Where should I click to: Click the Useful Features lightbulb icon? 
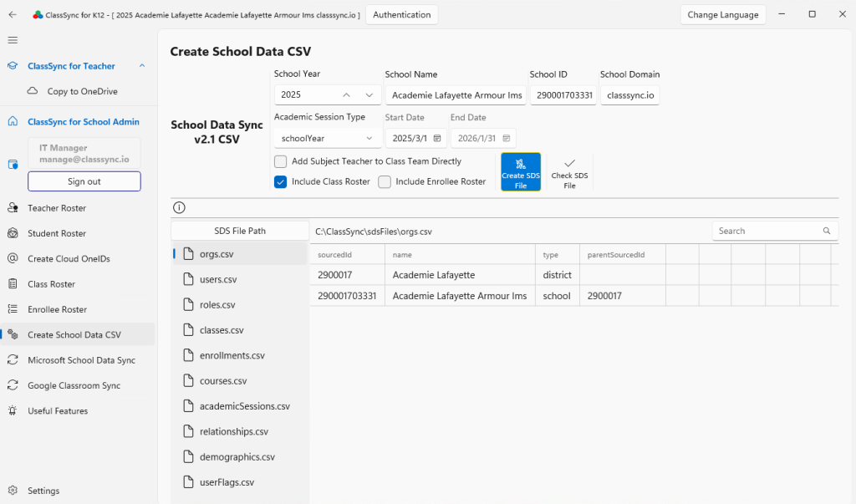[x=13, y=410]
